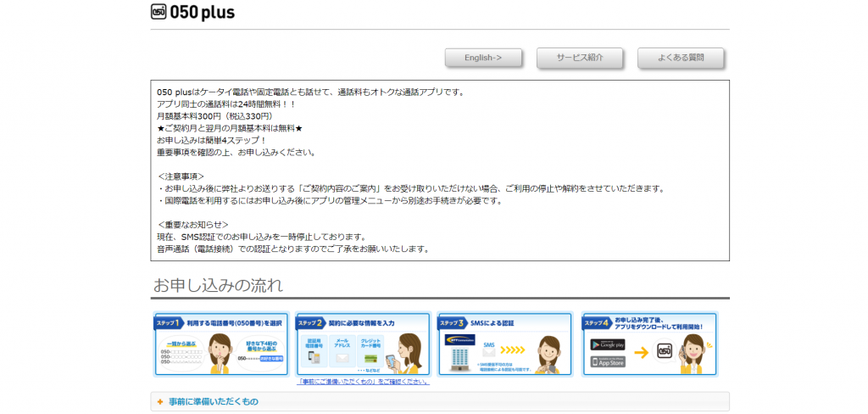The height and width of the screenshot is (414, 868).
Task: Click the 050 plus logo
Action: tap(192, 12)
